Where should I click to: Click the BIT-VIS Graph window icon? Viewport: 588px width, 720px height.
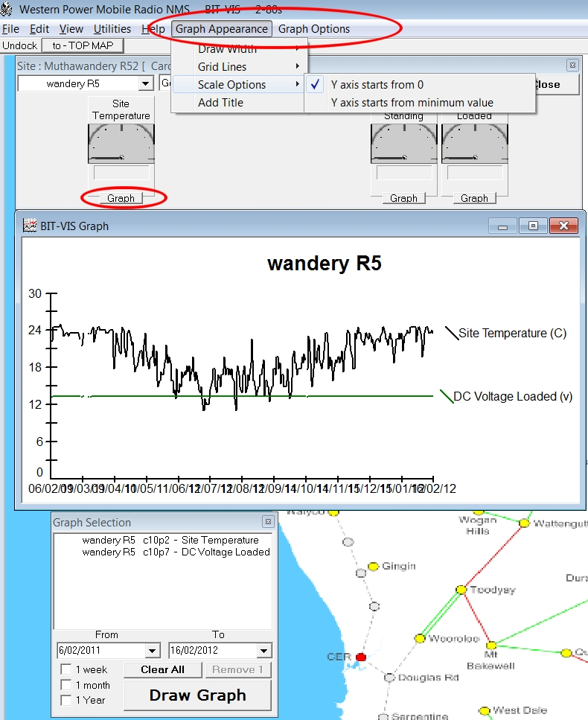(30, 226)
